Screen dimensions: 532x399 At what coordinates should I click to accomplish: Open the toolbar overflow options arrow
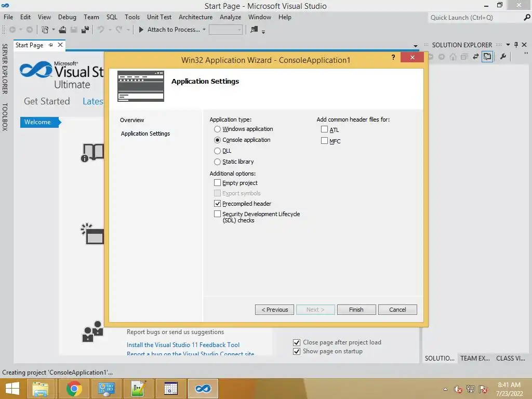263,32
